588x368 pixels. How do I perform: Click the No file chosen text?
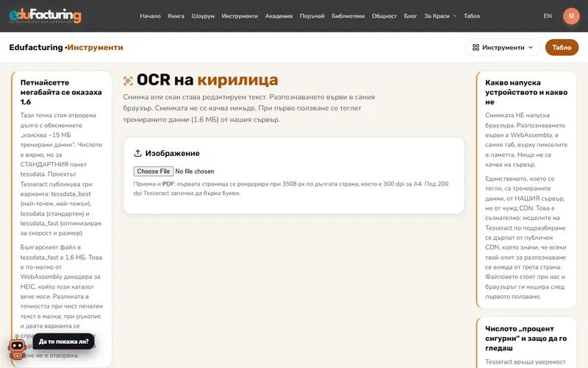195,171
